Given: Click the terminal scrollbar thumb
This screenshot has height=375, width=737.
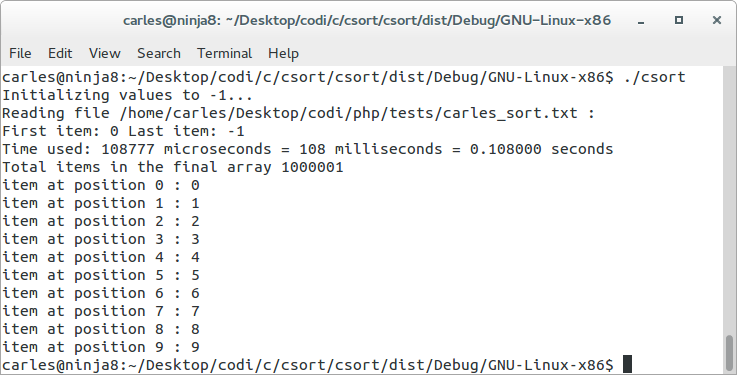Looking at the screenshot, I should tap(729, 352).
